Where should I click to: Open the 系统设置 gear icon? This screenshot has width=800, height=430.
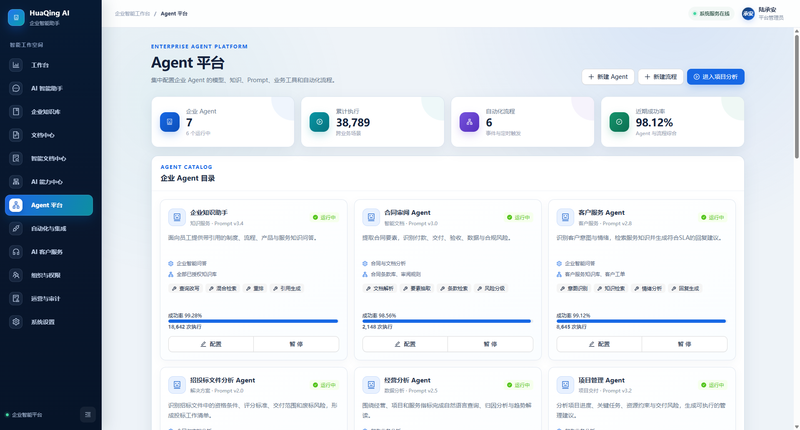[x=16, y=322]
